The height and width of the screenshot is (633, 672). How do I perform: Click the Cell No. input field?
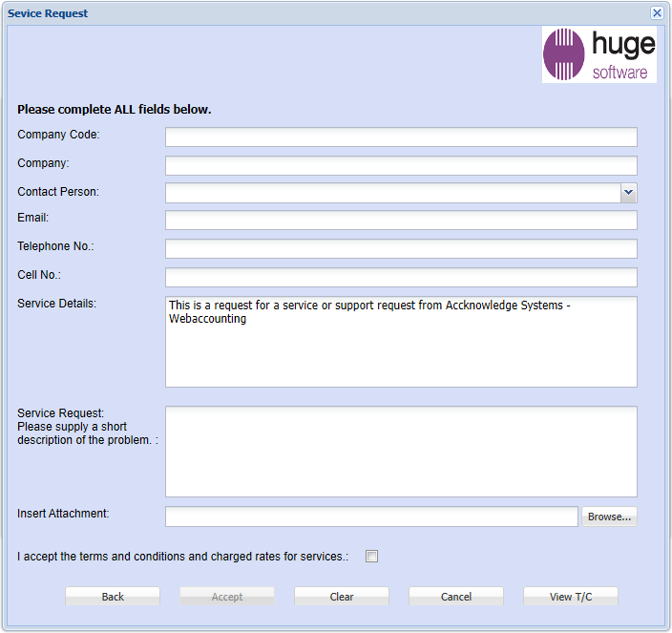(x=401, y=278)
